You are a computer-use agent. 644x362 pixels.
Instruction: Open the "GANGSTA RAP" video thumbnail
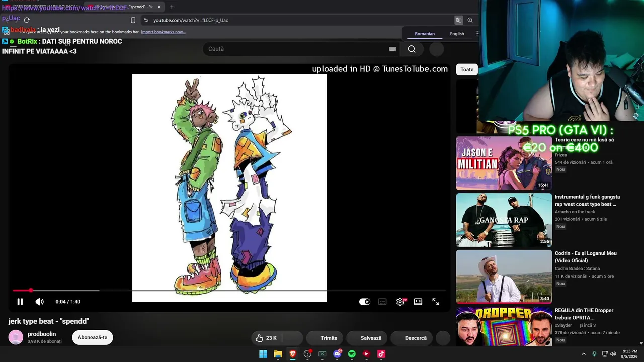click(504, 220)
